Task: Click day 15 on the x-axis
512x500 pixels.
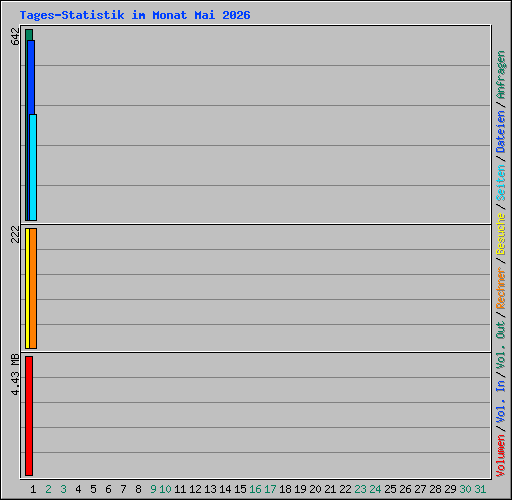Action: click(x=240, y=489)
